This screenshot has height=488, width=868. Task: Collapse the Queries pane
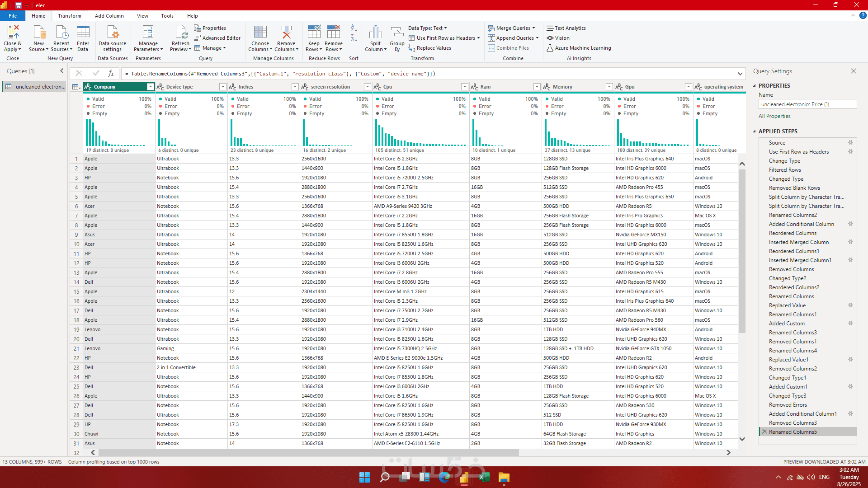[x=62, y=71]
